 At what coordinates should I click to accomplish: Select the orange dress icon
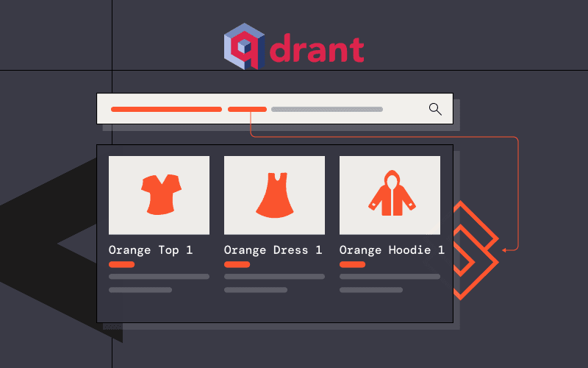(274, 194)
